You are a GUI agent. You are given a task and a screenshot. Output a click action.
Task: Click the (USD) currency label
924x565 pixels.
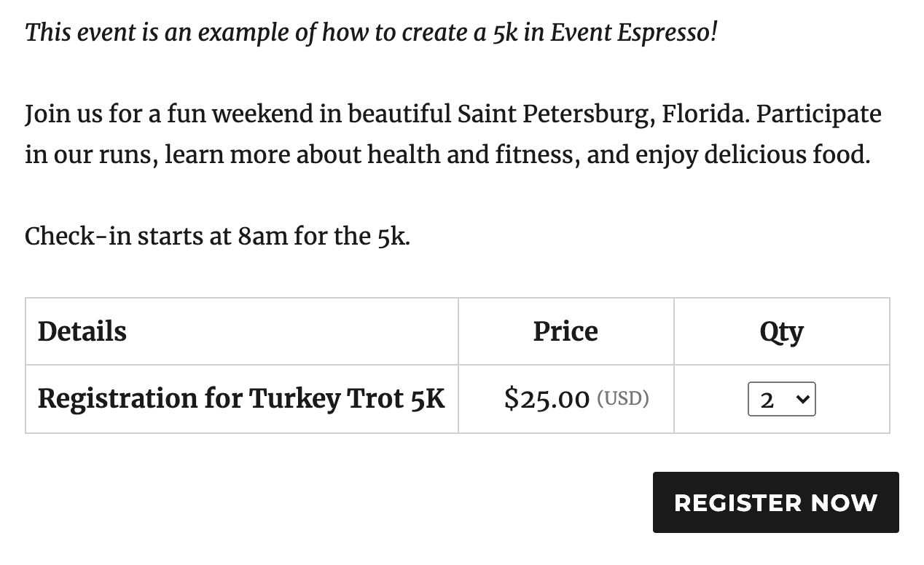[624, 398]
